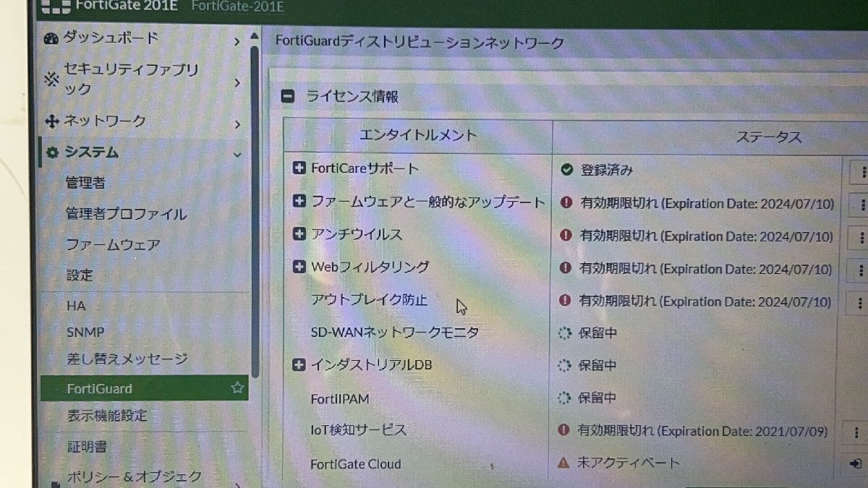Click the green 登録済み check icon
Screen dimensions: 868x488
(x=567, y=170)
